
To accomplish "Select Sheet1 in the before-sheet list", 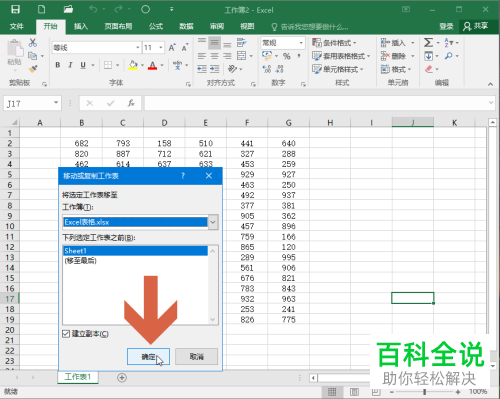I will (135, 251).
